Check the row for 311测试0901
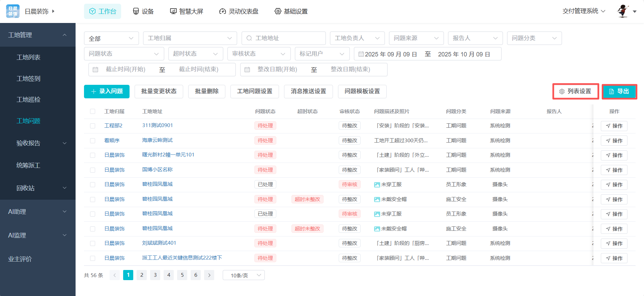This screenshot has height=296, width=644. 92,126
